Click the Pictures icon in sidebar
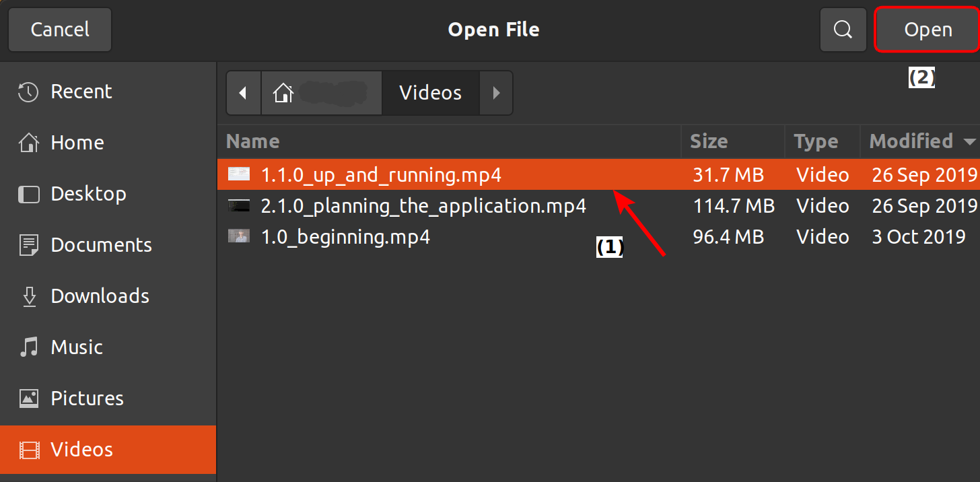 (x=28, y=399)
